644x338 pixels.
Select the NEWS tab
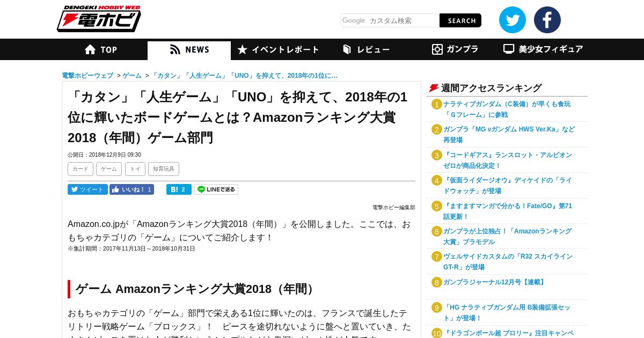point(189,49)
